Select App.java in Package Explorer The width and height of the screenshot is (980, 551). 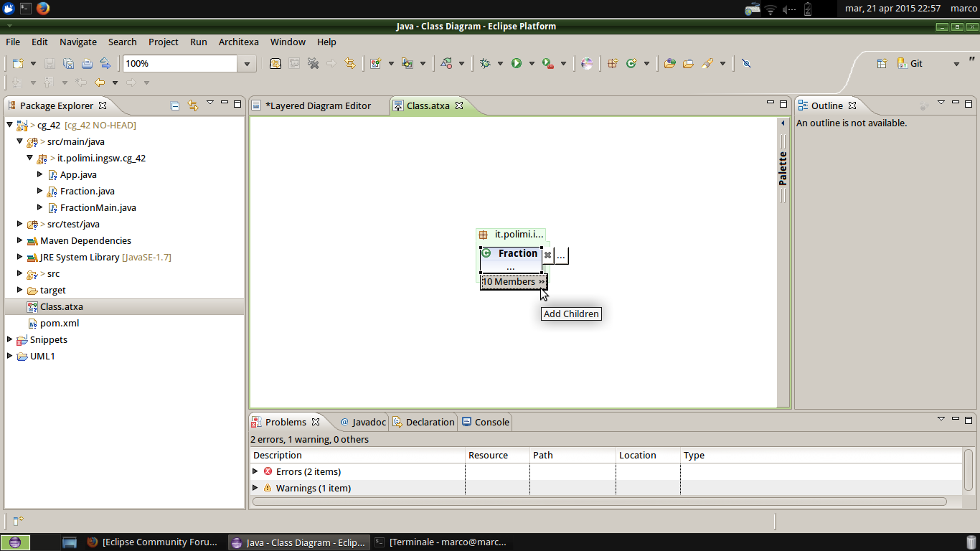click(78, 174)
